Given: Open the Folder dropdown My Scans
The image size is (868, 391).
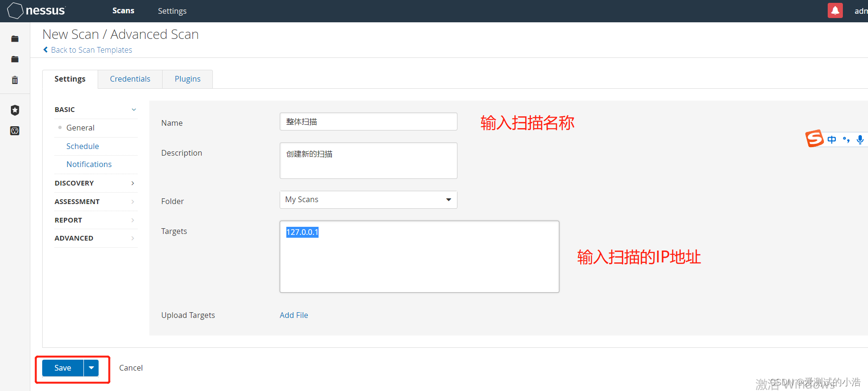Looking at the screenshot, I should tap(368, 200).
